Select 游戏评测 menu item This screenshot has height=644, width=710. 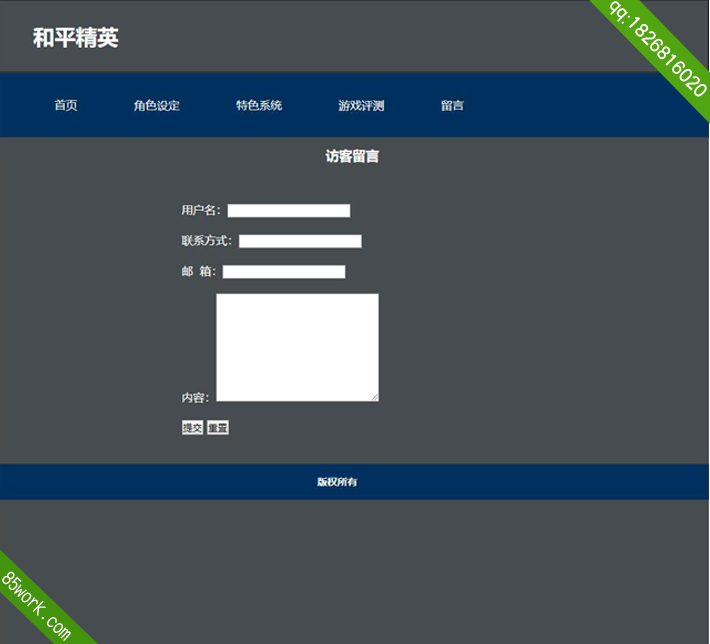pos(361,106)
